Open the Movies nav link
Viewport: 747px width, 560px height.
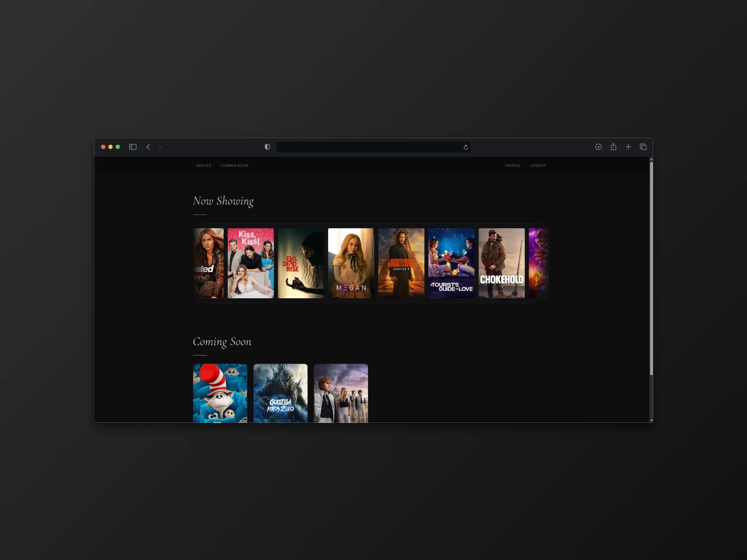coord(204,166)
